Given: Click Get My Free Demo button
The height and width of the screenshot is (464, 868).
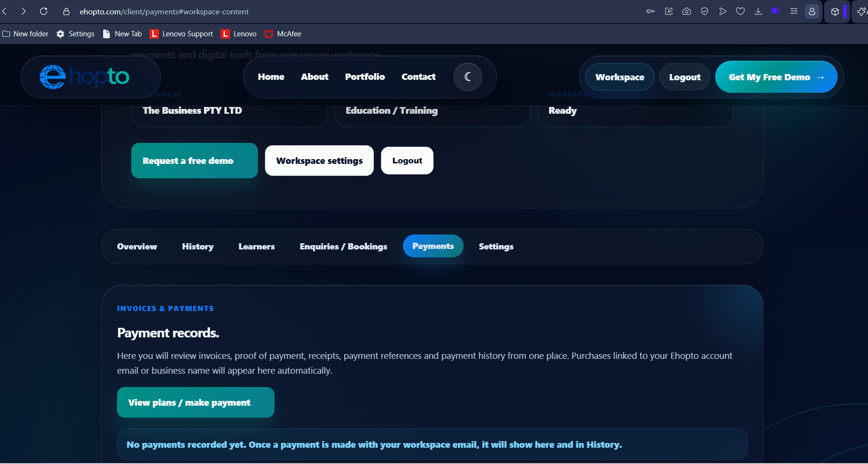Looking at the screenshot, I should click(776, 77).
